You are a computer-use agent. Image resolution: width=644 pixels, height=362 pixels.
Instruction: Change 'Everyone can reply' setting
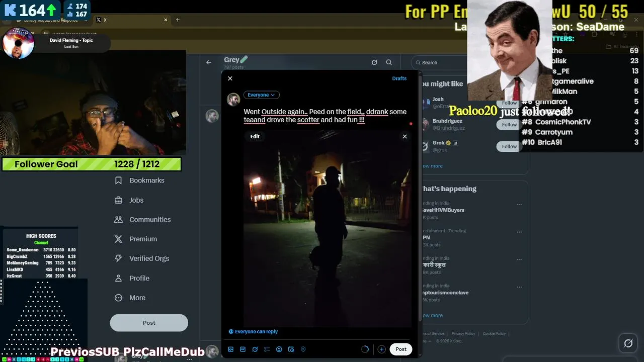253,332
